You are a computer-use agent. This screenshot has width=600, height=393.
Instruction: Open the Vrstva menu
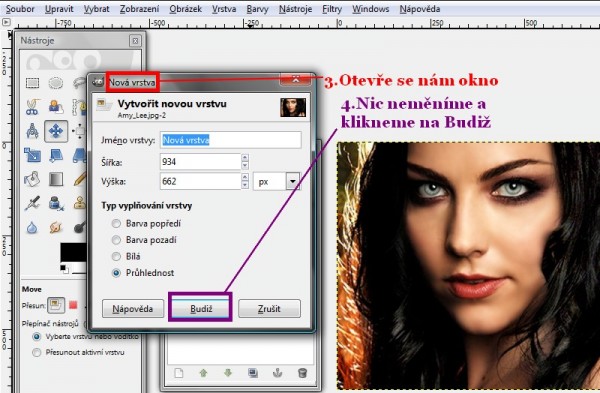[x=224, y=9]
